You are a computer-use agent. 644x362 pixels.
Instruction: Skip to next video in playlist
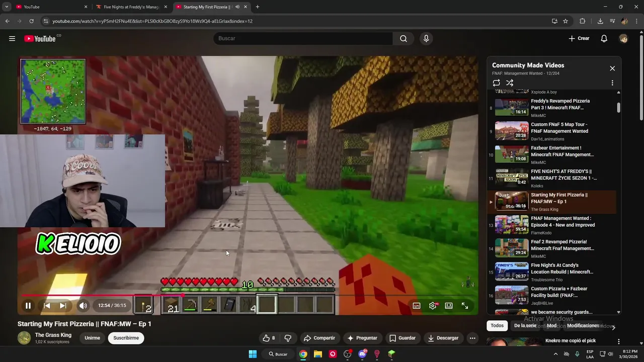[63, 305]
